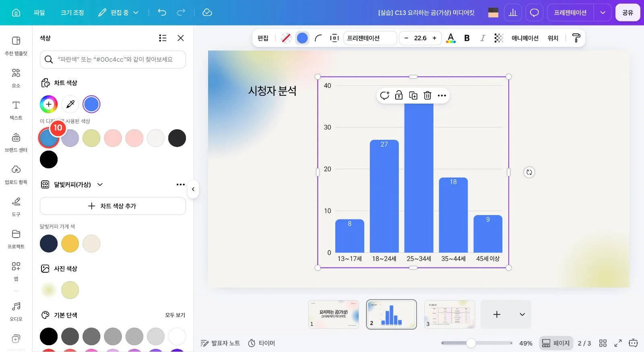Open 오디오 audio panel

[16, 311]
